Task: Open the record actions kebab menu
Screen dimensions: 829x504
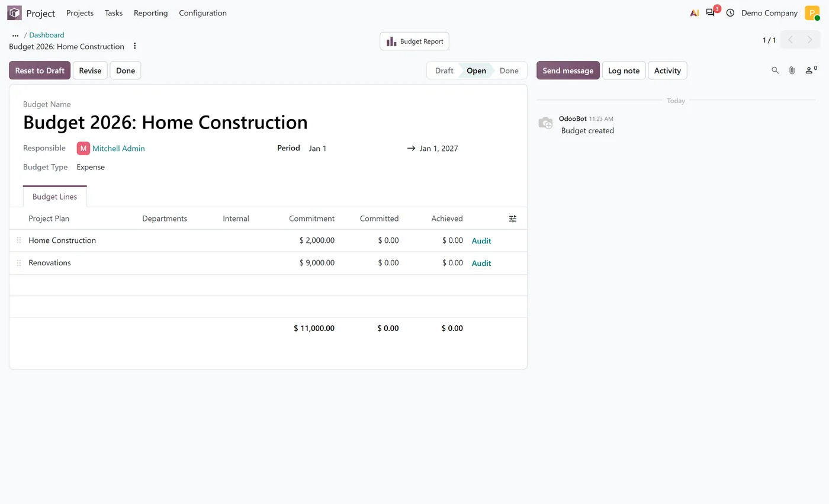Action: click(x=134, y=46)
